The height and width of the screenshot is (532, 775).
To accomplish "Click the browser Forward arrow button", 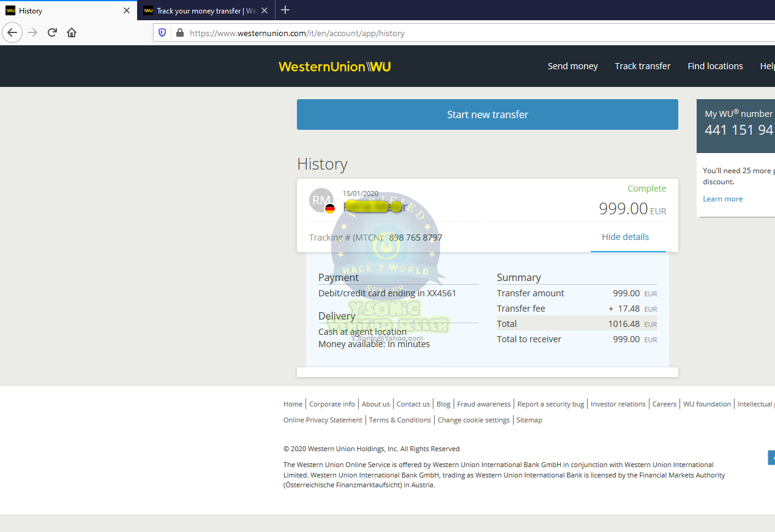I will pyautogui.click(x=33, y=33).
